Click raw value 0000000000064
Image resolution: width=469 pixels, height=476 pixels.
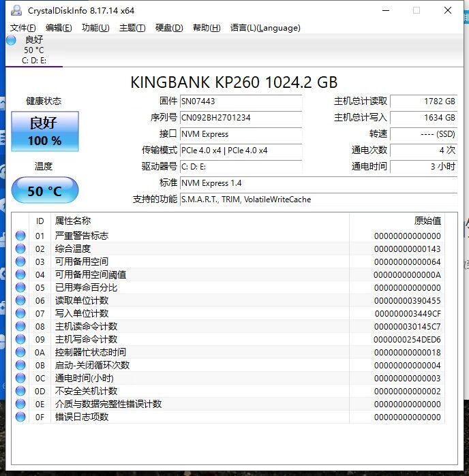pyautogui.click(x=407, y=262)
